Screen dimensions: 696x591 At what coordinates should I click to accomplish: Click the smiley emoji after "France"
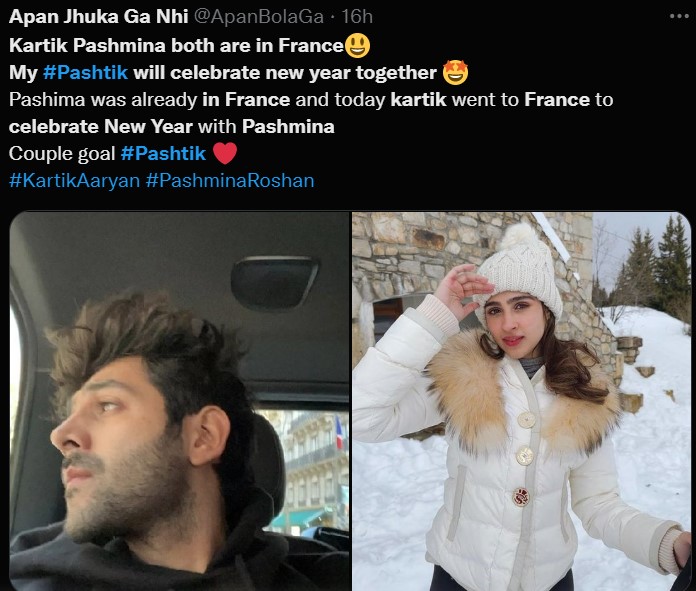pyautogui.click(x=357, y=45)
